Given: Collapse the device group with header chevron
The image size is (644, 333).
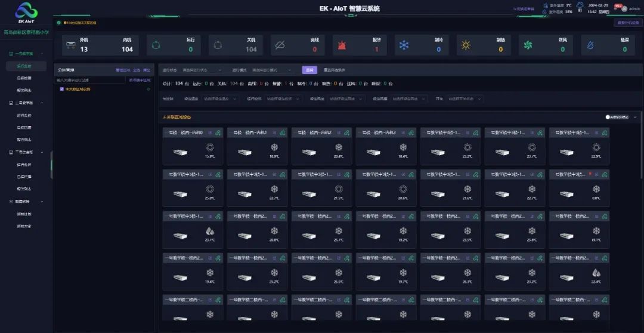Looking at the screenshot, I should pyautogui.click(x=635, y=118).
